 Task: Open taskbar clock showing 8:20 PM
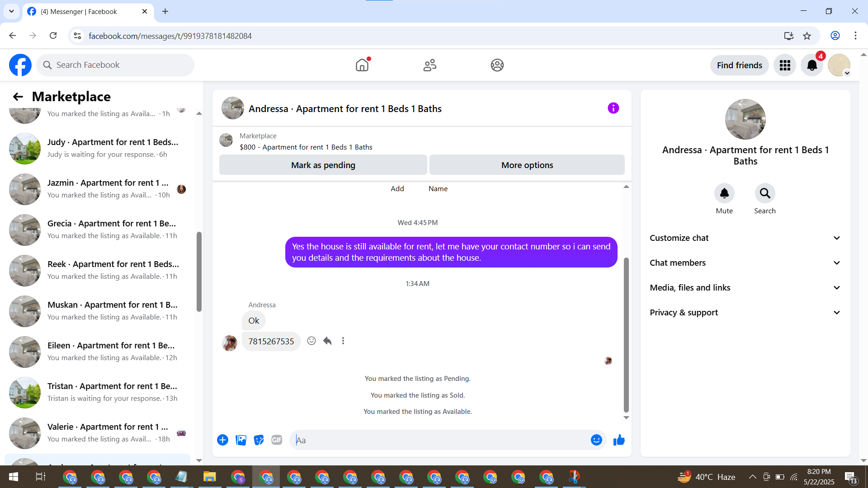coord(819,477)
